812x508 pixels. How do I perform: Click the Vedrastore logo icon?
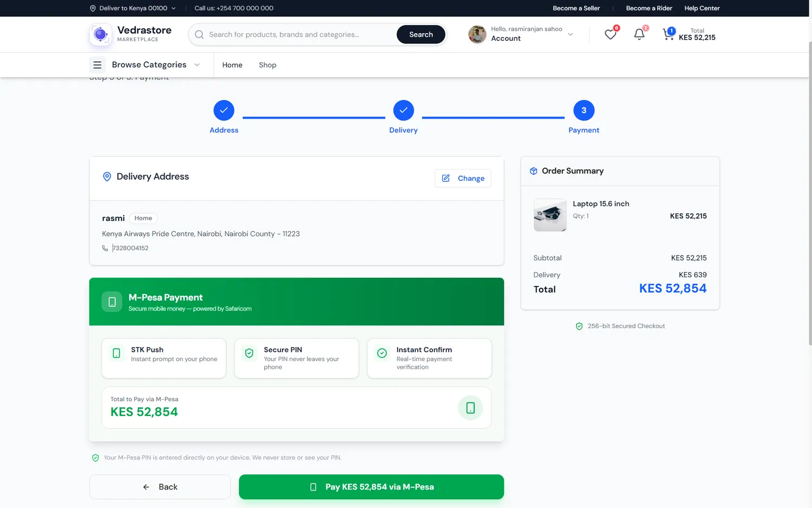coord(101,34)
